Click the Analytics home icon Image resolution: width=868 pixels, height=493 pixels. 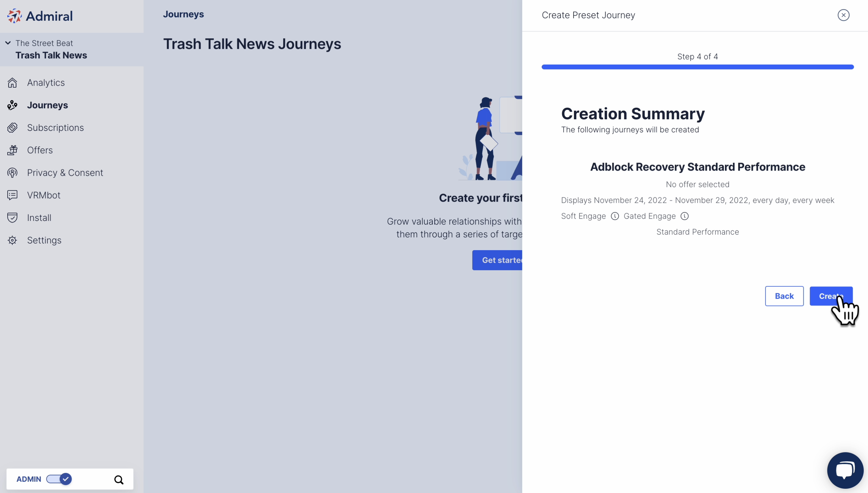click(12, 83)
